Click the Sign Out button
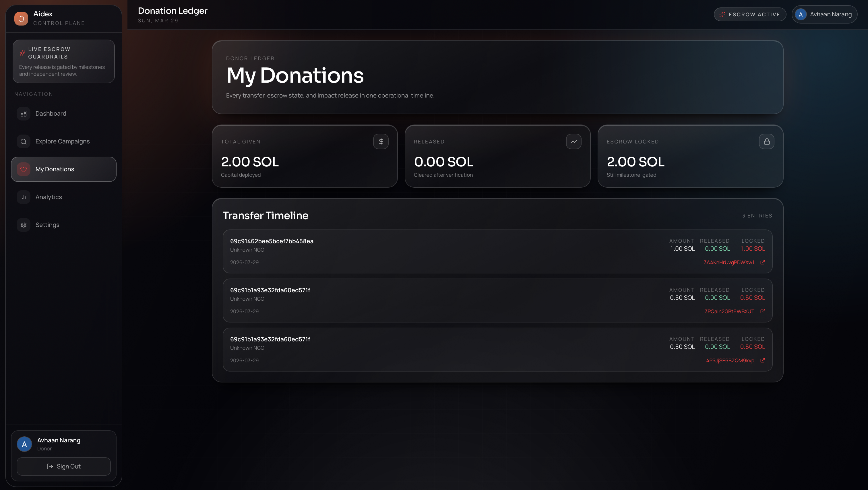868x490 pixels. click(x=64, y=466)
